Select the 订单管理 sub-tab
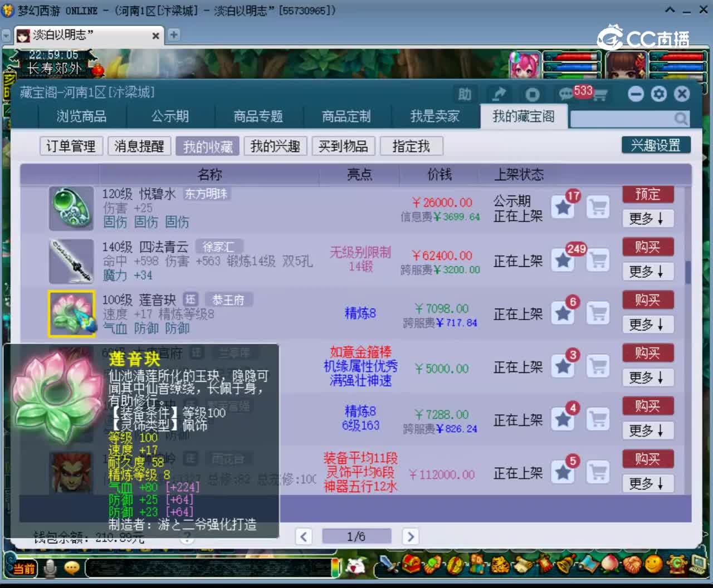713x588 pixels. click(71, 146)
